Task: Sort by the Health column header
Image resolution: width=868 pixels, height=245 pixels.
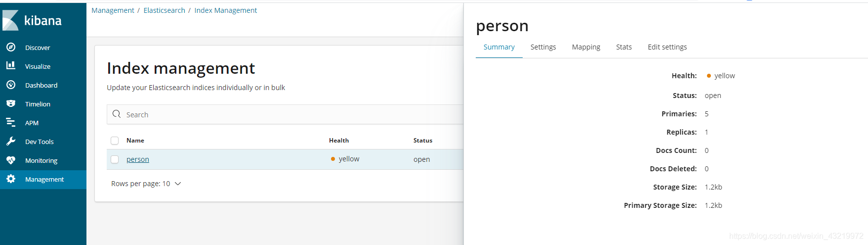Action: (x=339, y=141)
